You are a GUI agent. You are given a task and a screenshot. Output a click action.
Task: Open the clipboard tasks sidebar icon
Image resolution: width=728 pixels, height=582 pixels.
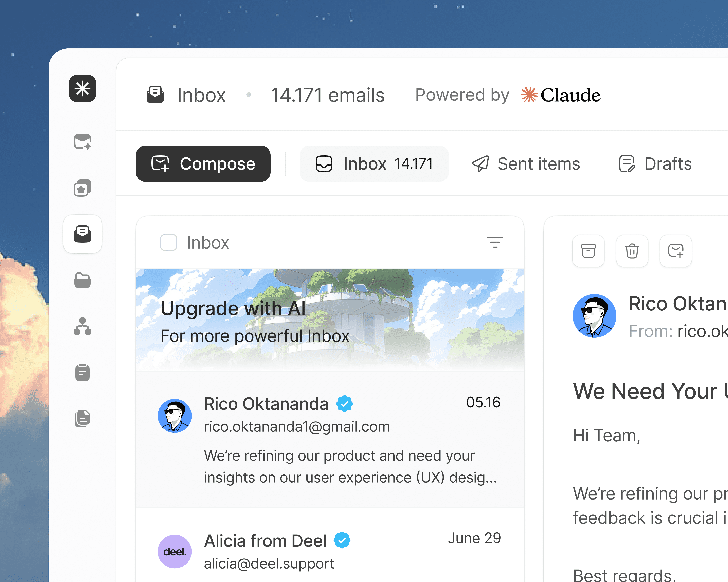(82, 372)
